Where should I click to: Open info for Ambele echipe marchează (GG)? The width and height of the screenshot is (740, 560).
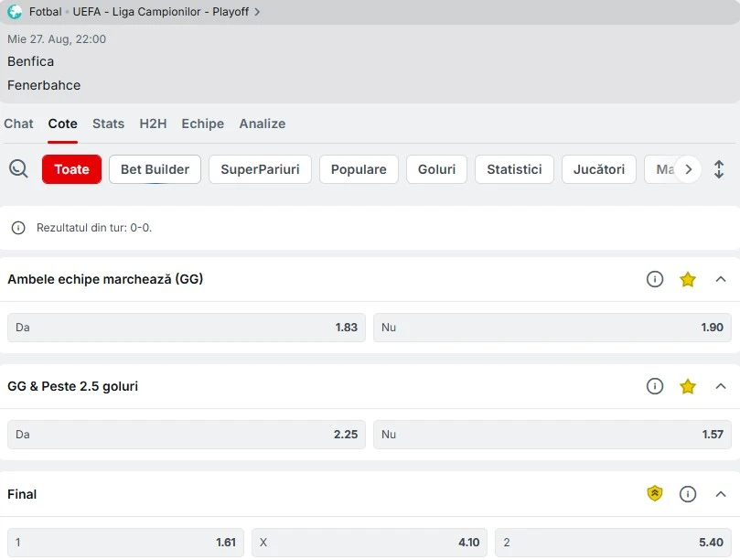click(655, 279)
